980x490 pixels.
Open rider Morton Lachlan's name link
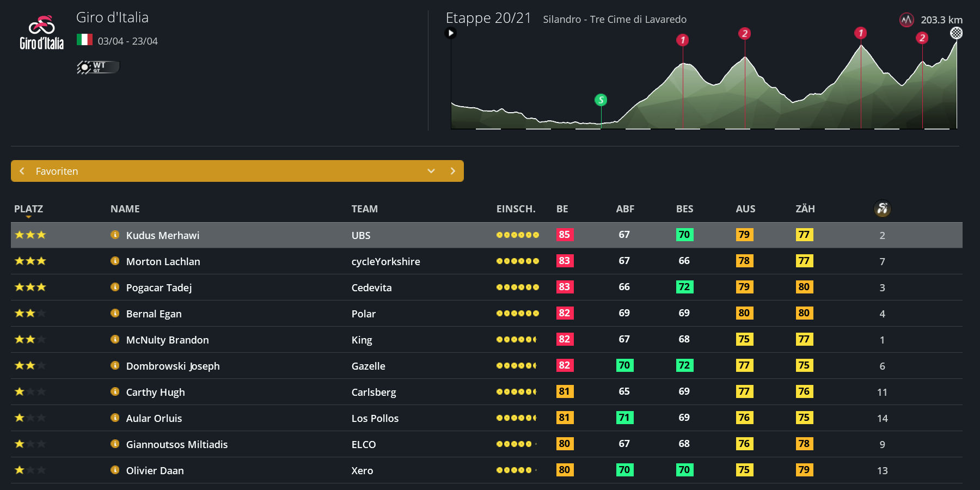point(163,261)
